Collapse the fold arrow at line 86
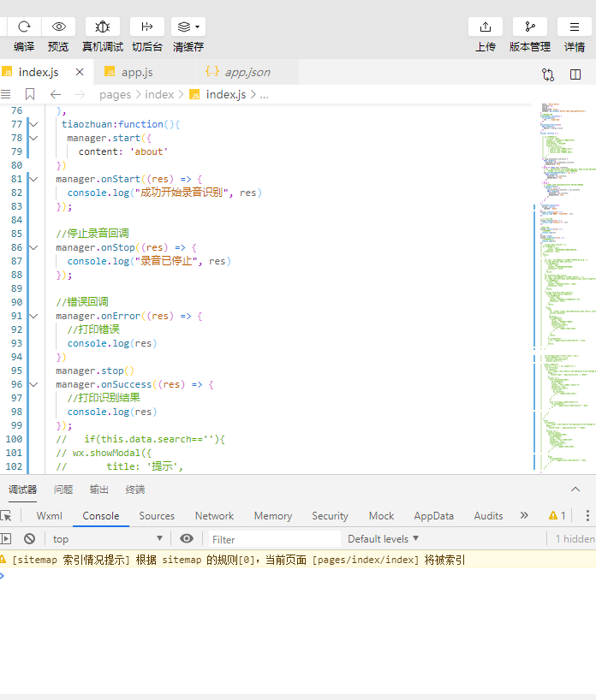 (33, 247)
